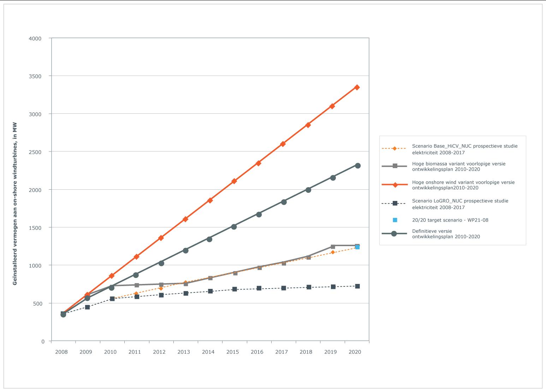The image size is (546, 392).
Task: Click the 1500 value on the y-axis
Action: pos(35,228)
